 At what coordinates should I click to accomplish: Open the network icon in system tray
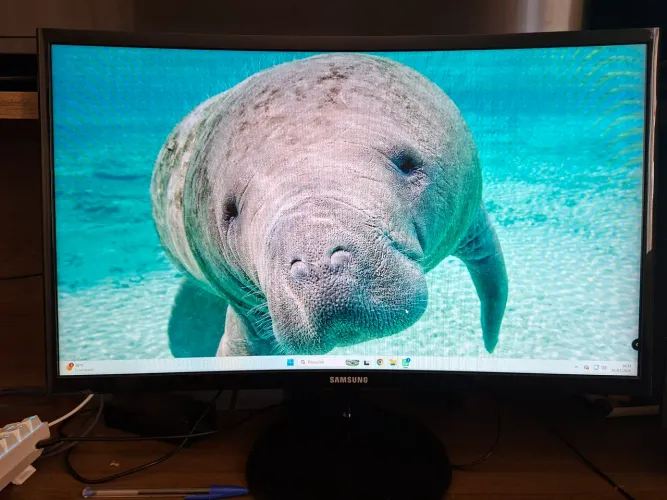point(596,367)
